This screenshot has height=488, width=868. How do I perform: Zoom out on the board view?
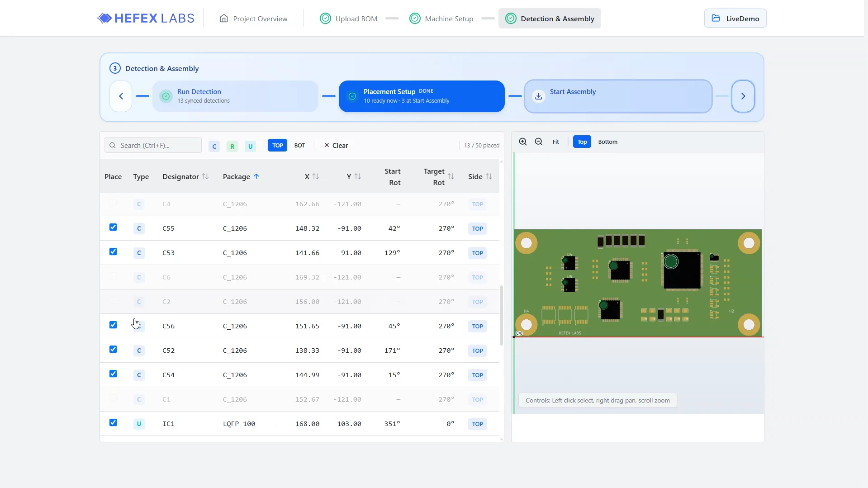(x=539, y=142)
